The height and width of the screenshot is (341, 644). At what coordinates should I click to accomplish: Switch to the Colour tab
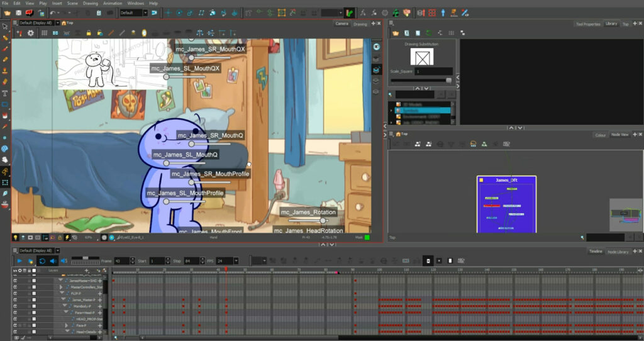coord(600,135)
